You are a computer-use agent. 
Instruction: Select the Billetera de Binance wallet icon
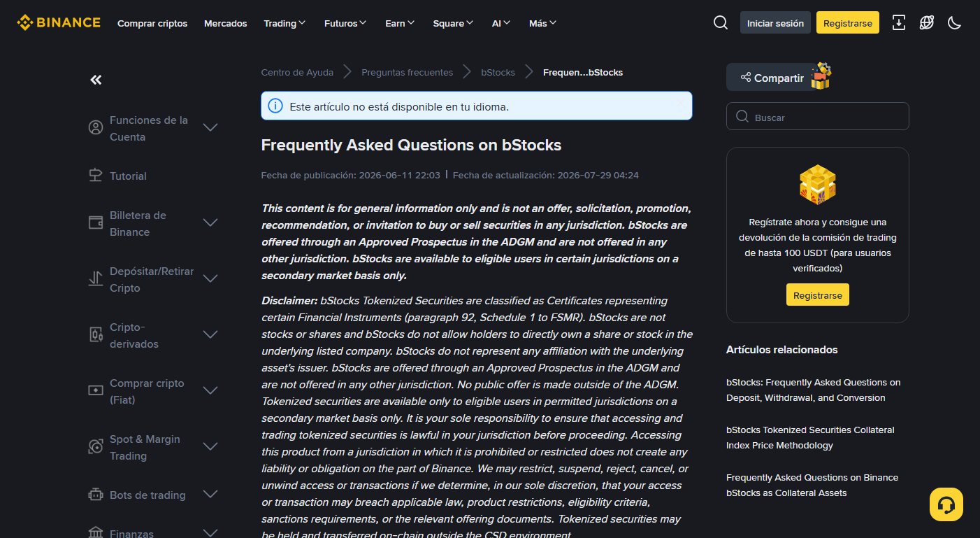[96, 223]
